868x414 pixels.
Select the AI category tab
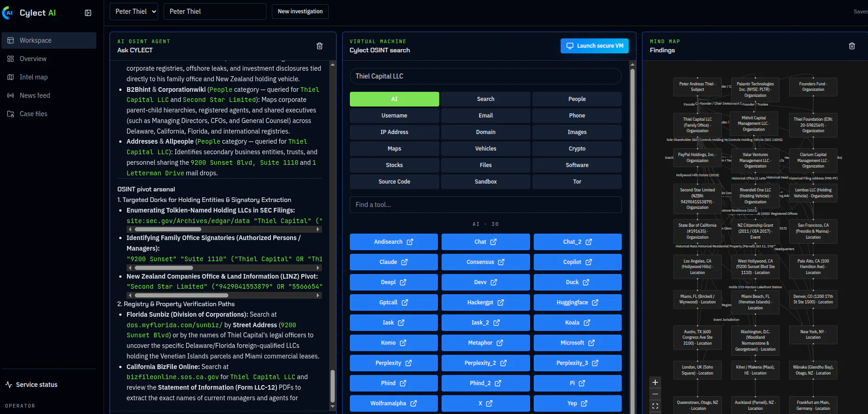tap(394, 99)
